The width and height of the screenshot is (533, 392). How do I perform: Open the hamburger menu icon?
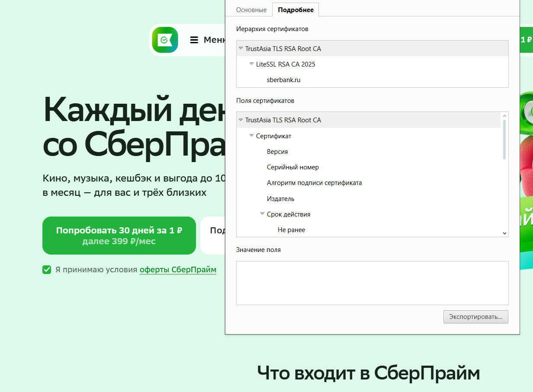pyautogui.click(x=194, y=40)
